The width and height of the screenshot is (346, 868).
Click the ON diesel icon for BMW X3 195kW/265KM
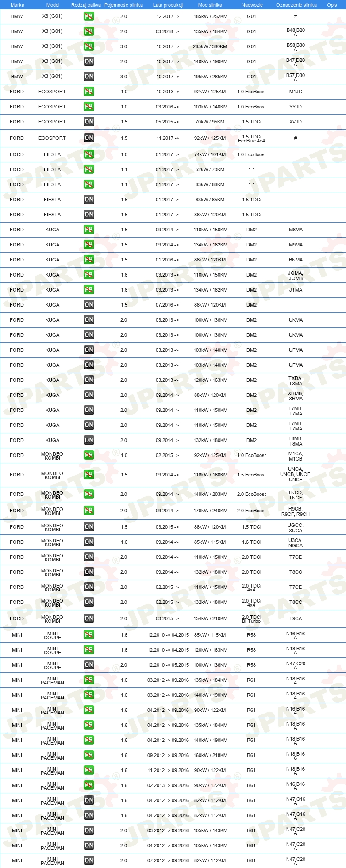(89, 77)
